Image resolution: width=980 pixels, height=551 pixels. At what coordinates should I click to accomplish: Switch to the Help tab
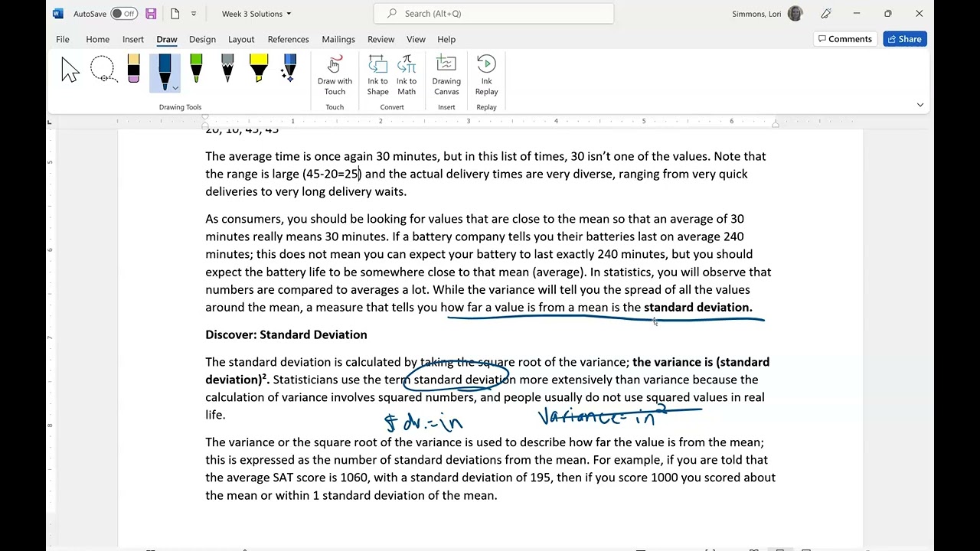[x=446, y=39]
